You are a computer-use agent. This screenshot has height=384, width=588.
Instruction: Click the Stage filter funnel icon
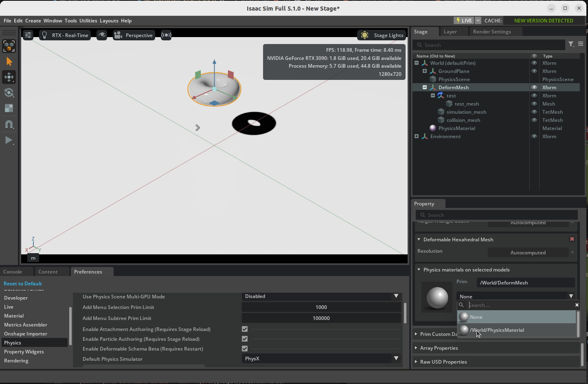click(x=571, y=44)
